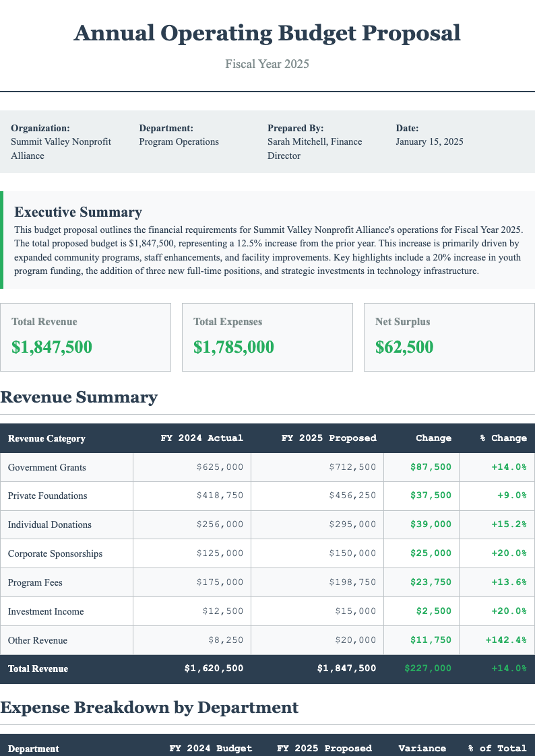The width and height of the screenshot is (535, 756).
Task: Click the FY 2024 Actual column header
Action: [201, 438]
